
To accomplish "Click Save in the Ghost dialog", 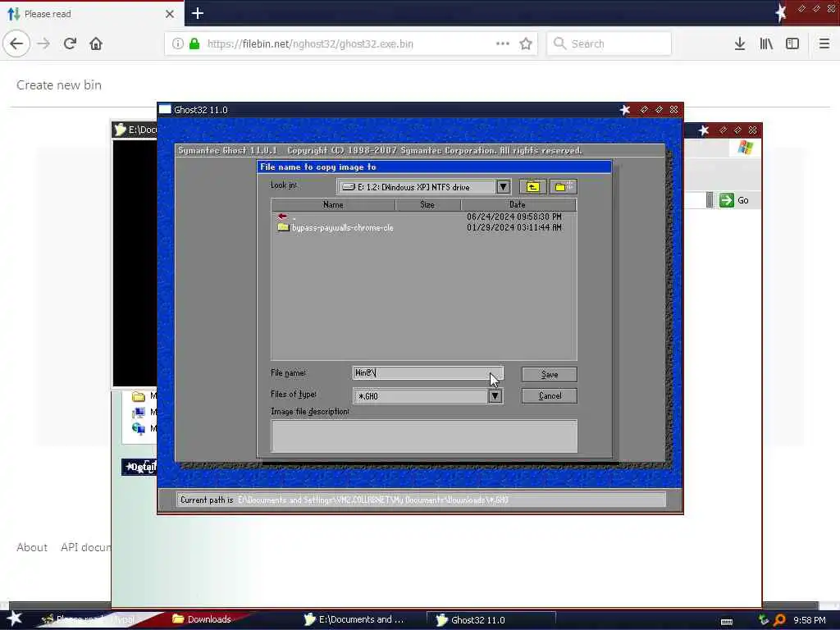I will tap(550, 374).
